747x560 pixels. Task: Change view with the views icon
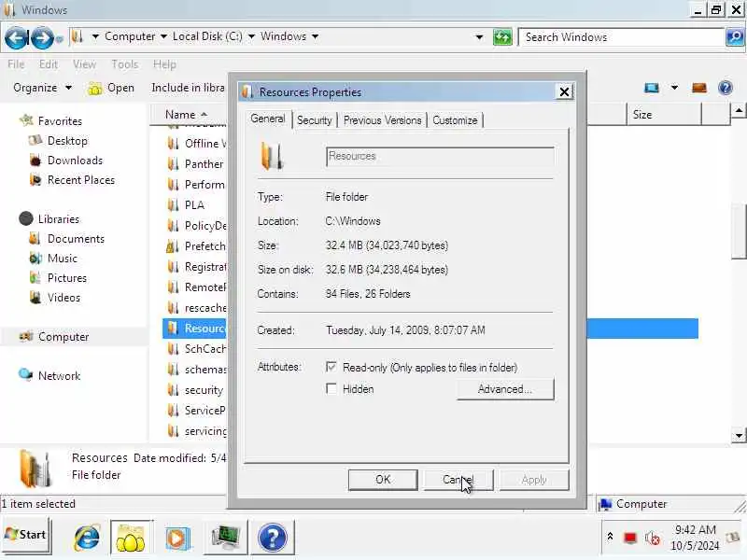coord(651,88)
